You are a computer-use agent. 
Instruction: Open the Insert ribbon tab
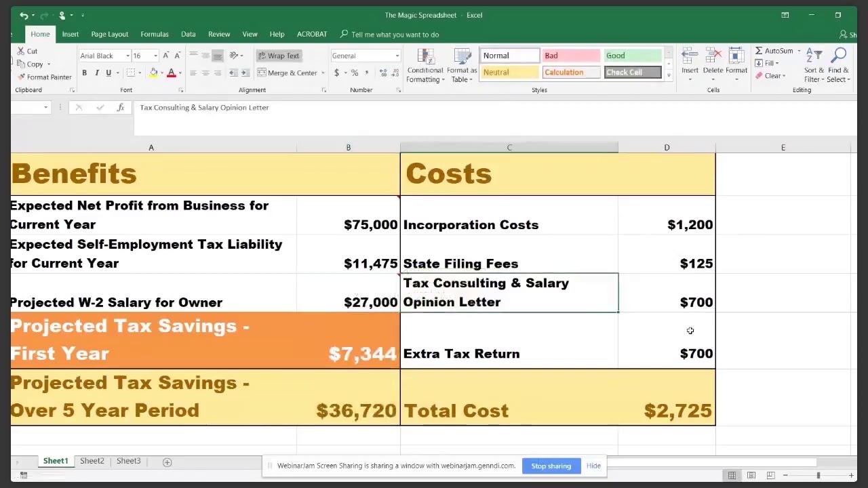point(70,34)
